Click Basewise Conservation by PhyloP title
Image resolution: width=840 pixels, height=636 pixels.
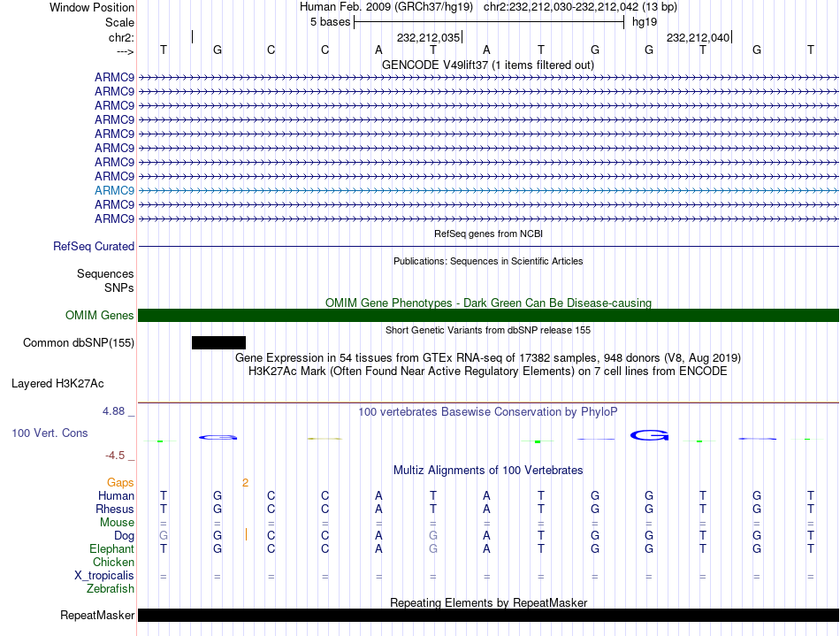coord(488,412)
